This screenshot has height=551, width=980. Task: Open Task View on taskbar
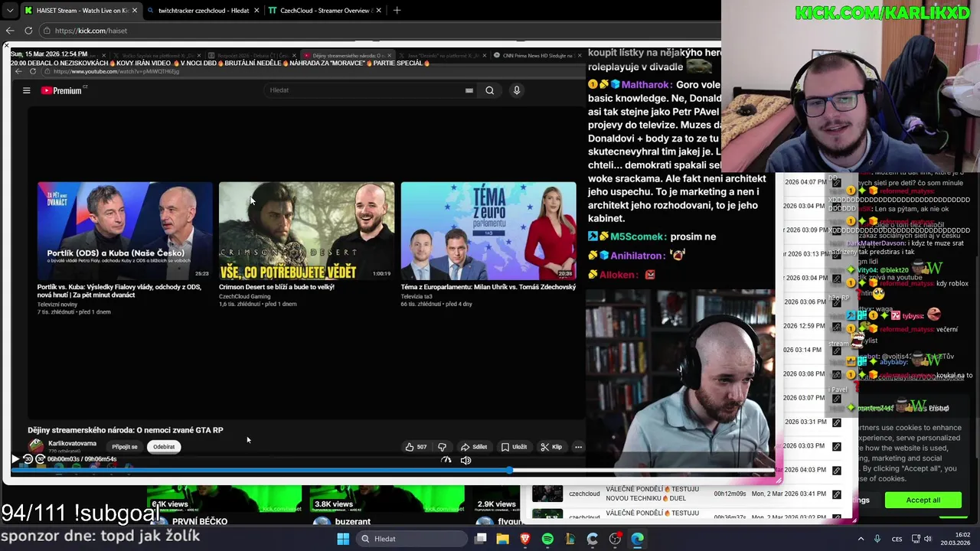pyautogui.click(x=481, y=539)
